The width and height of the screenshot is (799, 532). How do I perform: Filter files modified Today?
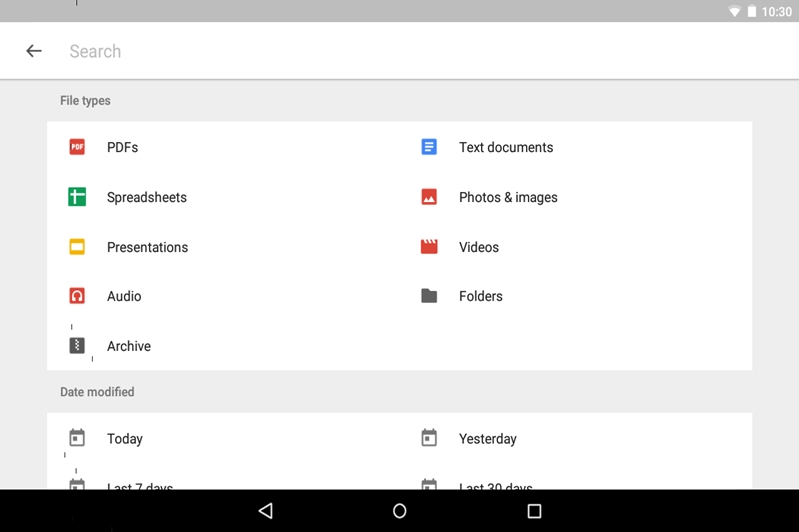[125, 439]
